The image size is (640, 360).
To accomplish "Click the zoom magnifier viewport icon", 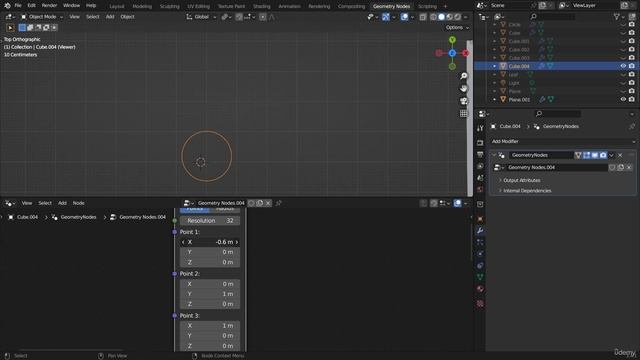I will 464,76.
